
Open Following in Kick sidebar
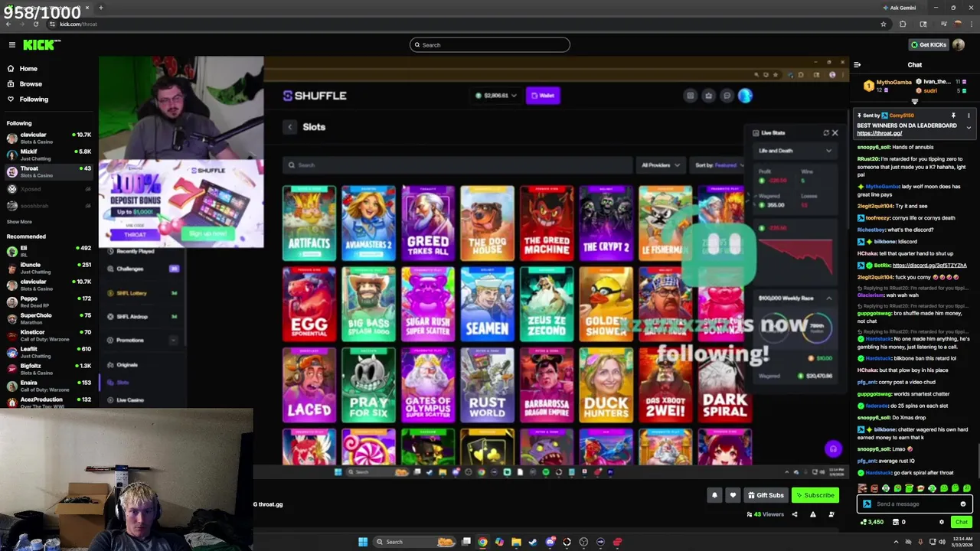(34, 99)
